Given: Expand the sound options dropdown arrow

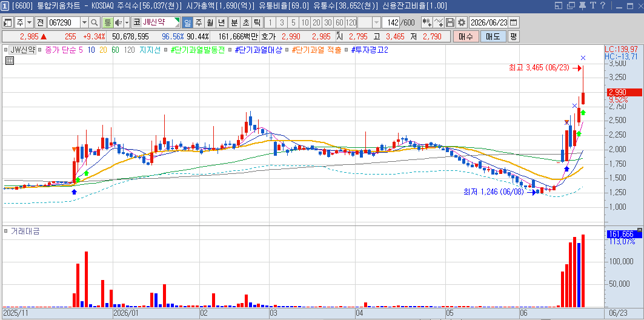Looking at the screenshot, I should click(x=127, y=22).
